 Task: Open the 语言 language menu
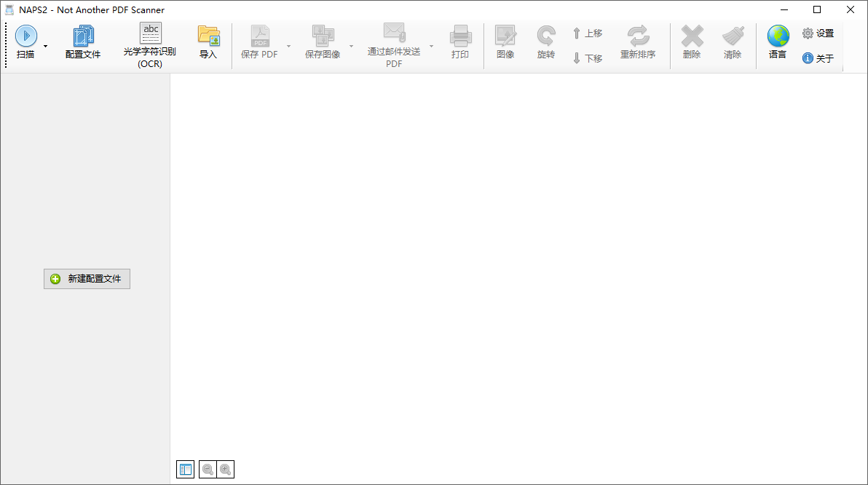(778, 42)
